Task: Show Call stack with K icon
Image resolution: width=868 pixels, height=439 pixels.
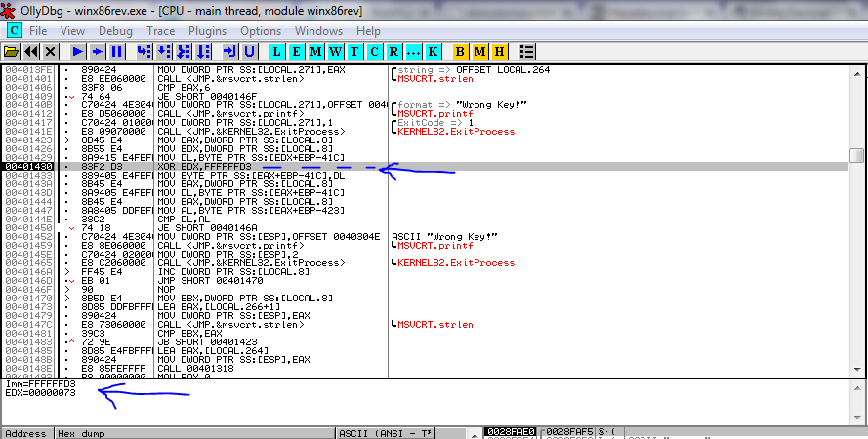Action: click(x=433, y=52)
